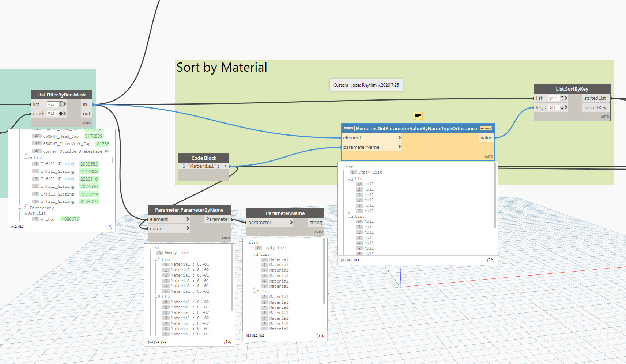
Task: Click the Rhythm package icon in the orange node header
Action: (348, 128)
